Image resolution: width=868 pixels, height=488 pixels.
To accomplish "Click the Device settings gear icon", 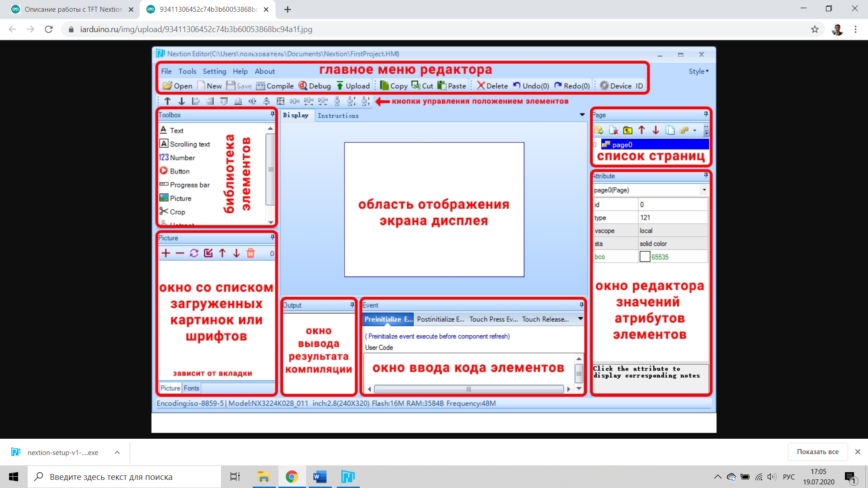I will pyautogui.click(x=604, y=86).
